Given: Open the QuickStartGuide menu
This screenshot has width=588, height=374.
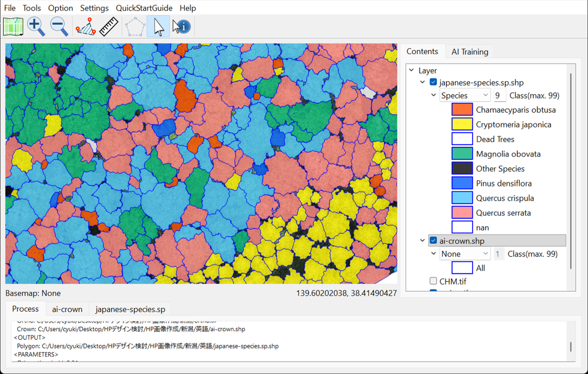Looking at the screenshot, I should [144, 8].
